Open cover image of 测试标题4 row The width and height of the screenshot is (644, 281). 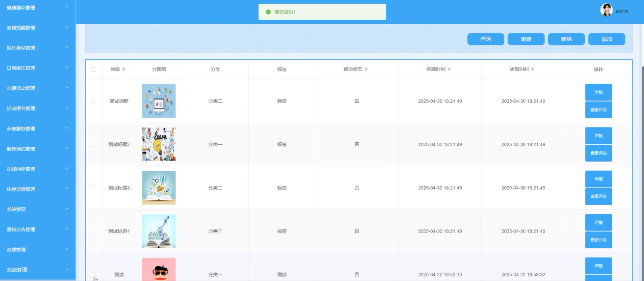coord(159,231)
